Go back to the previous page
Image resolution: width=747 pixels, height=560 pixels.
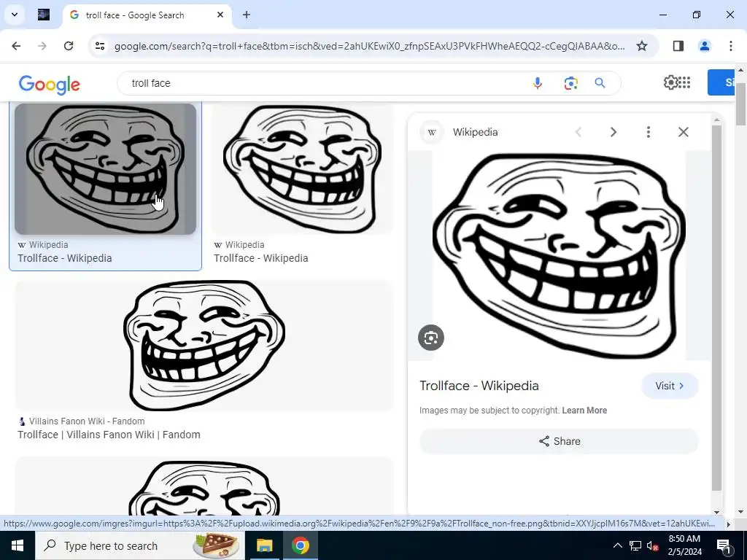pos(16,46)
